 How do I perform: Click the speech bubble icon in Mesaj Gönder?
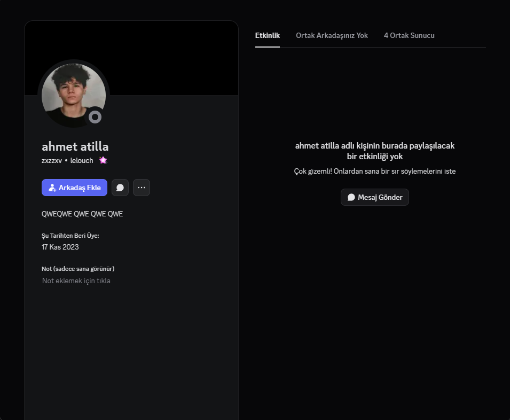pos(351,197)
